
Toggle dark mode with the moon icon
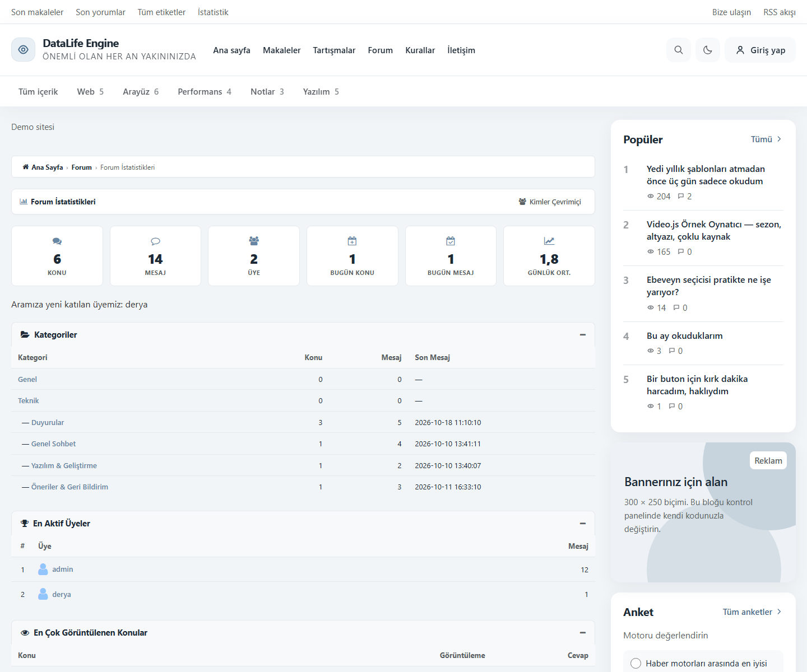coord(708,50)
